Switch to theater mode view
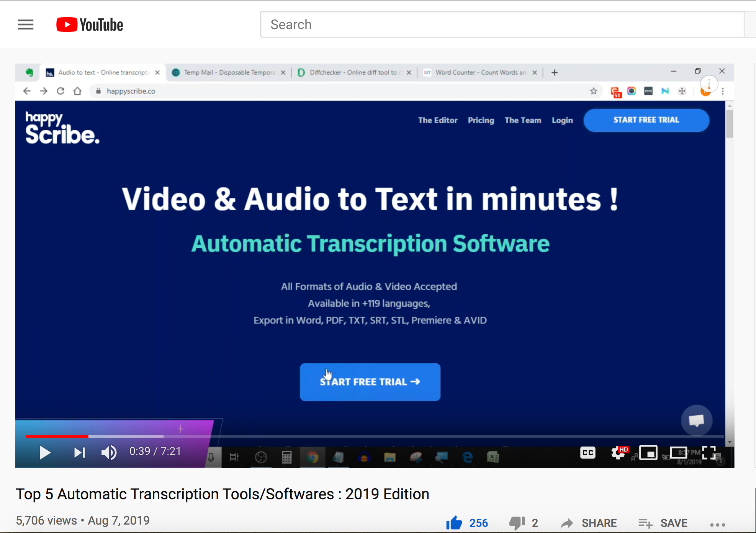Screen dimensions: 756x533 coord(678,453)
